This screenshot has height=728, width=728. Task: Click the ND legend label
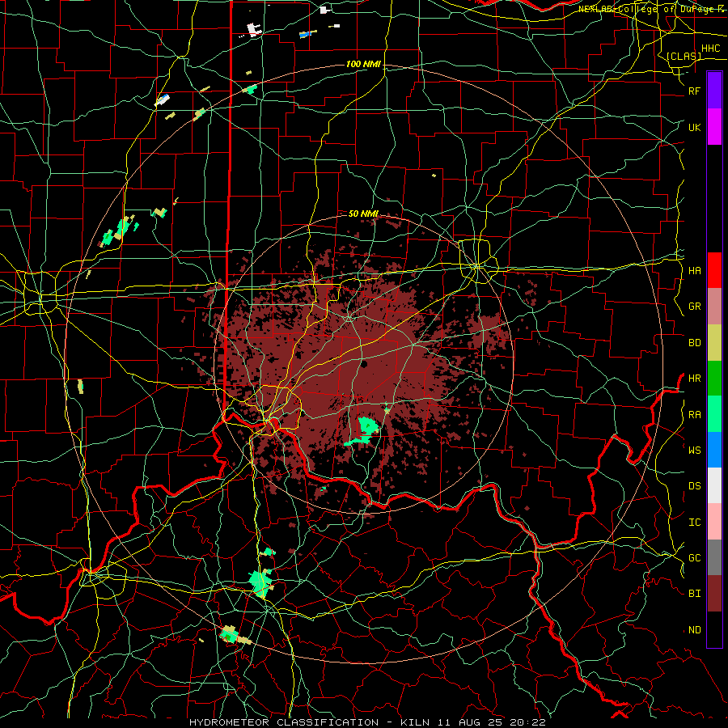(694, 629)
